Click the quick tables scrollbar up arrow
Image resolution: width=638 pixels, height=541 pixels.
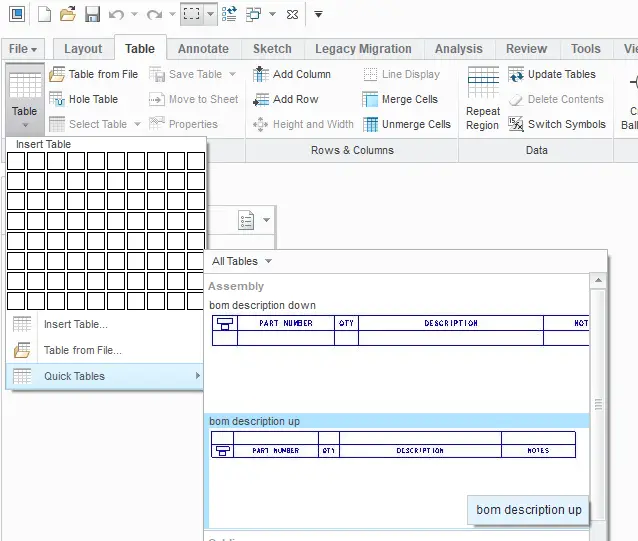coord(598,280)
